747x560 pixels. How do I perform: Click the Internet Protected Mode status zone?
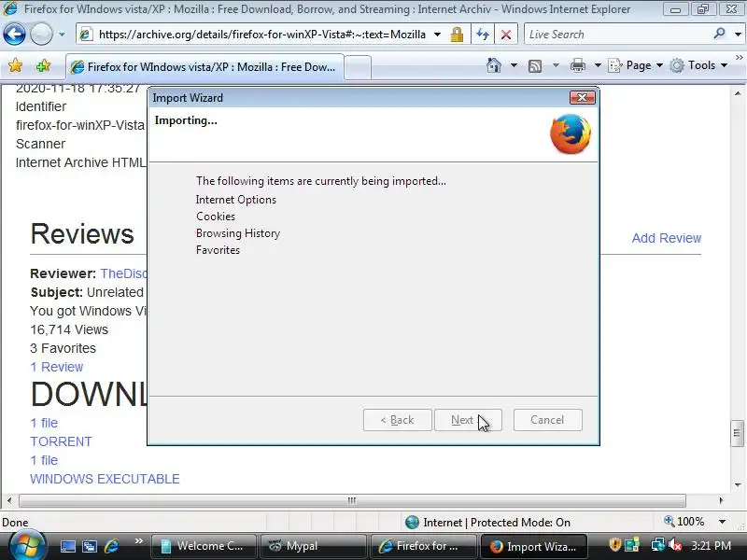[487, 523]
